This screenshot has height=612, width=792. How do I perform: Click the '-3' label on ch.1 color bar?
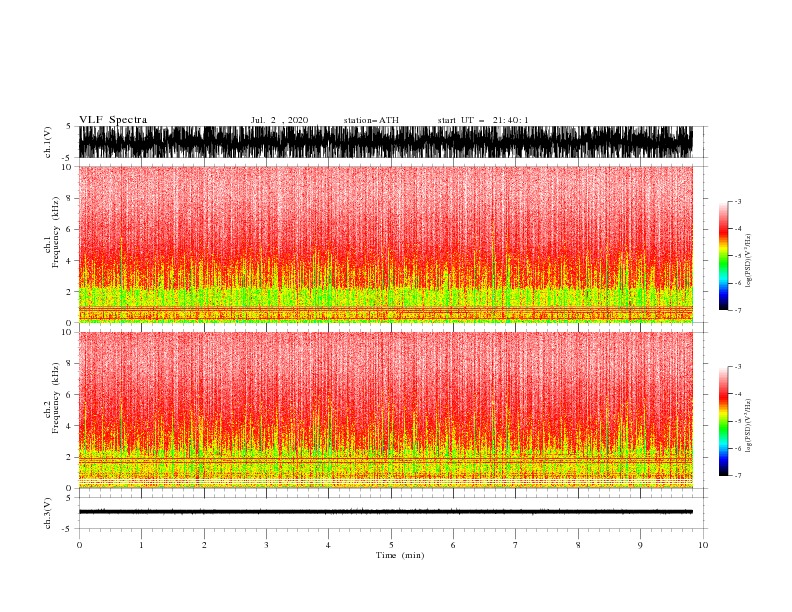point(738,201)
